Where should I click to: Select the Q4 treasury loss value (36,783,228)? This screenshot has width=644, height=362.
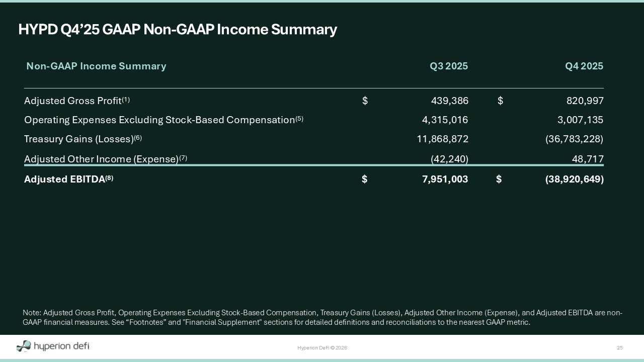pyautogui.click(x=574, y=139)
